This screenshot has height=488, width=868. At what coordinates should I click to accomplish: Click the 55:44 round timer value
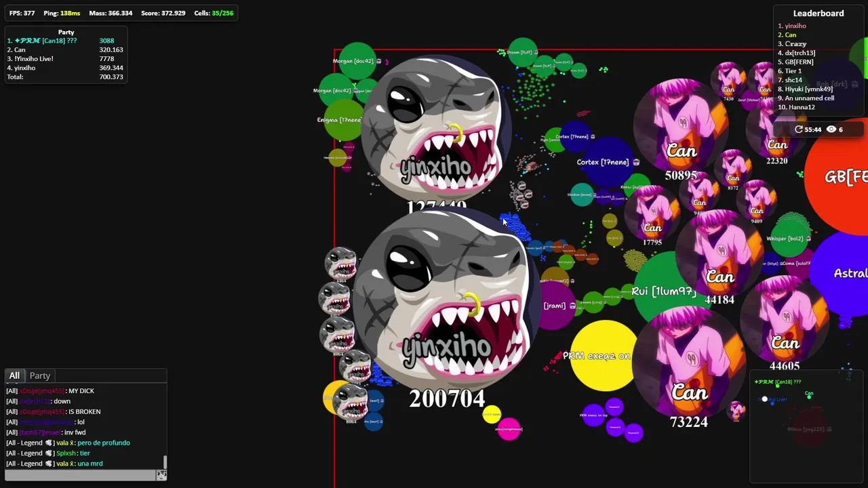[813, 129]
